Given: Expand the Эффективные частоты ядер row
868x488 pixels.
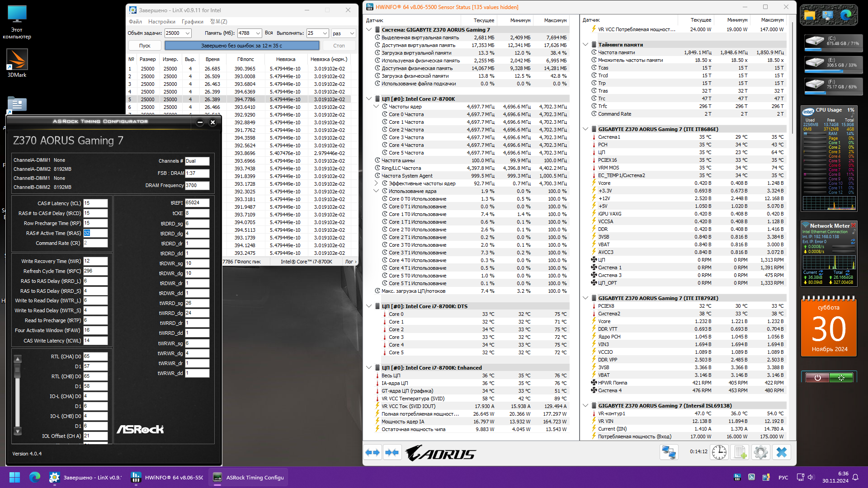Looking at the screenshot, I should point(376,183).
